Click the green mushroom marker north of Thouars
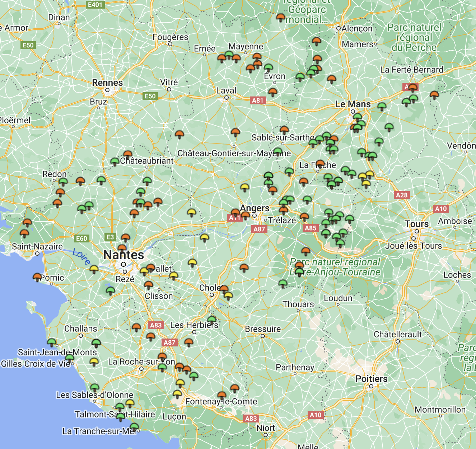The width and height of the screenshot is (476, 449). [283, 284]
